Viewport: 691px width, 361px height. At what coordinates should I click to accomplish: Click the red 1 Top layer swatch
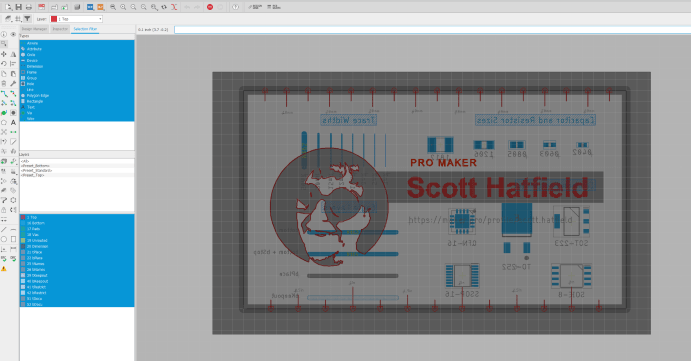[23, 217]
